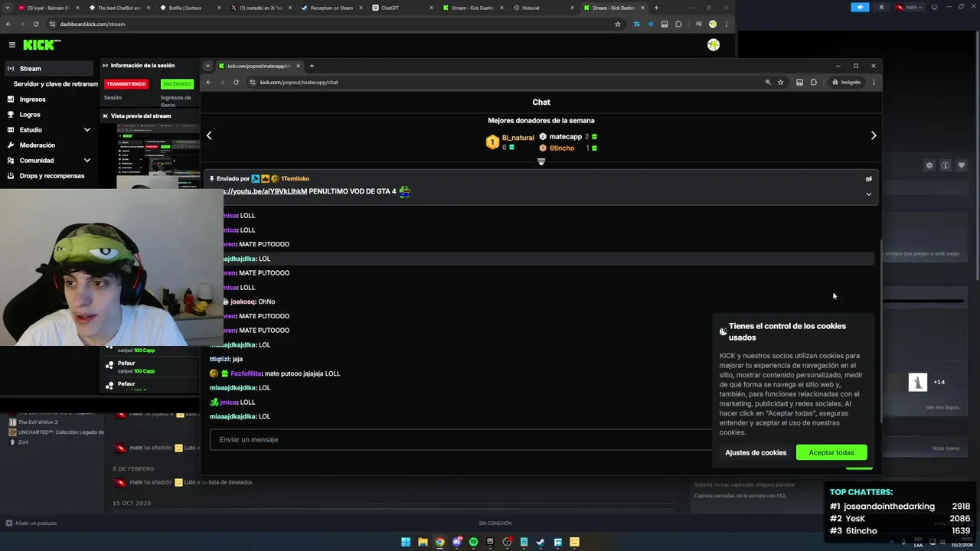Click the ENCENDIDO status badge
Screen dimensions: 980x551
click(x=177, y=83)
